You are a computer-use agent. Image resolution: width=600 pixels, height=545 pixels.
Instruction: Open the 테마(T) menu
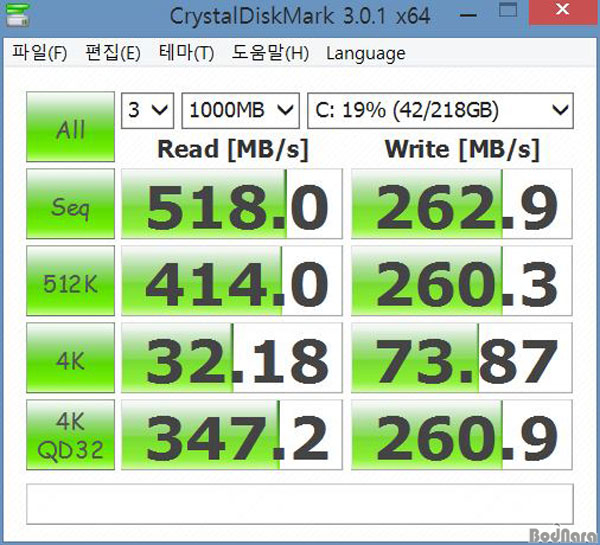point(186,53)
